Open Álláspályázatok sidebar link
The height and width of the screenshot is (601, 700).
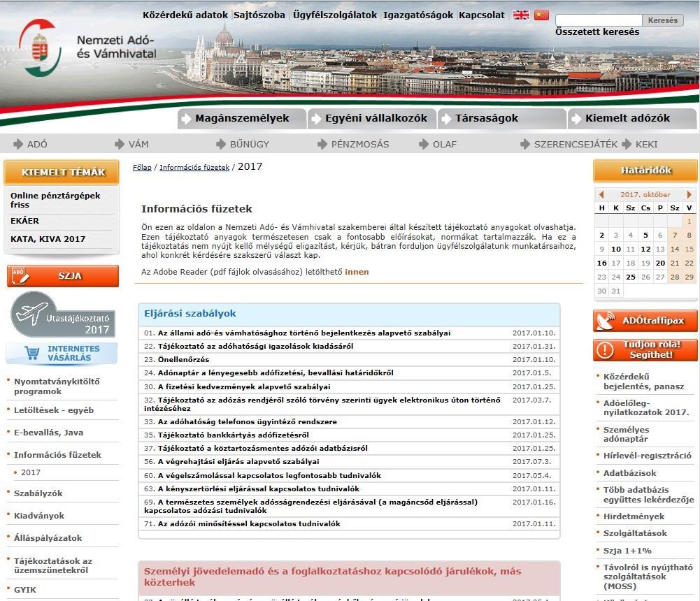pos(48,538)
